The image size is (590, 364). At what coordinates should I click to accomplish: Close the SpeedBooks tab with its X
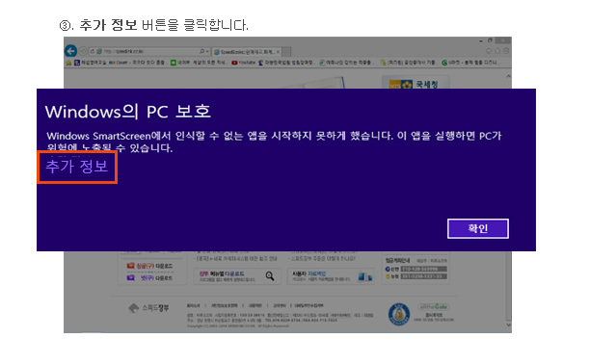tap(278, 51)
